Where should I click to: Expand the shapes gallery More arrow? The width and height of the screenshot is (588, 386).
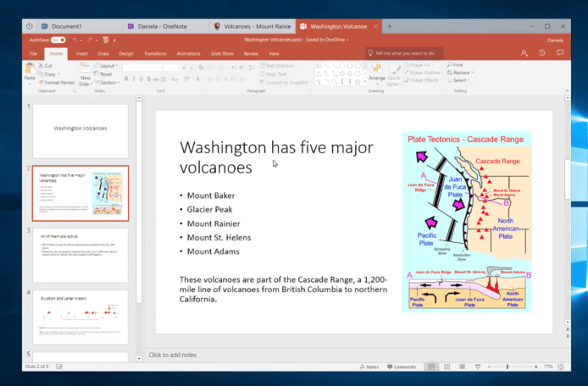click(365, 81)
